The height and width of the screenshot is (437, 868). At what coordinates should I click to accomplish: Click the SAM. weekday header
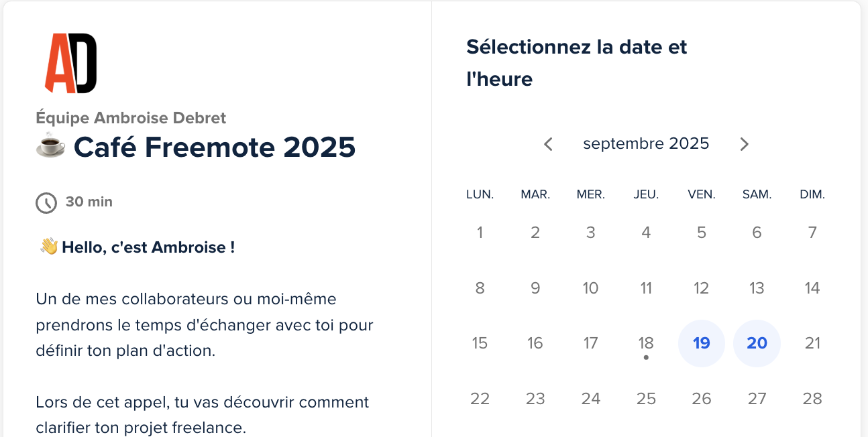[x=757, y=195]
